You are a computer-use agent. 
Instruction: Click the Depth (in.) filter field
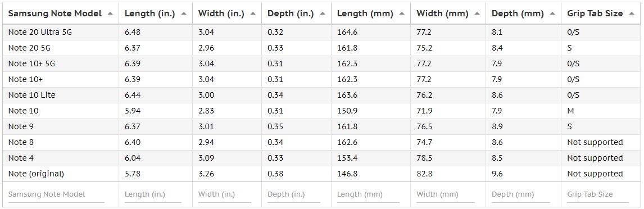(x=294, y=194)
